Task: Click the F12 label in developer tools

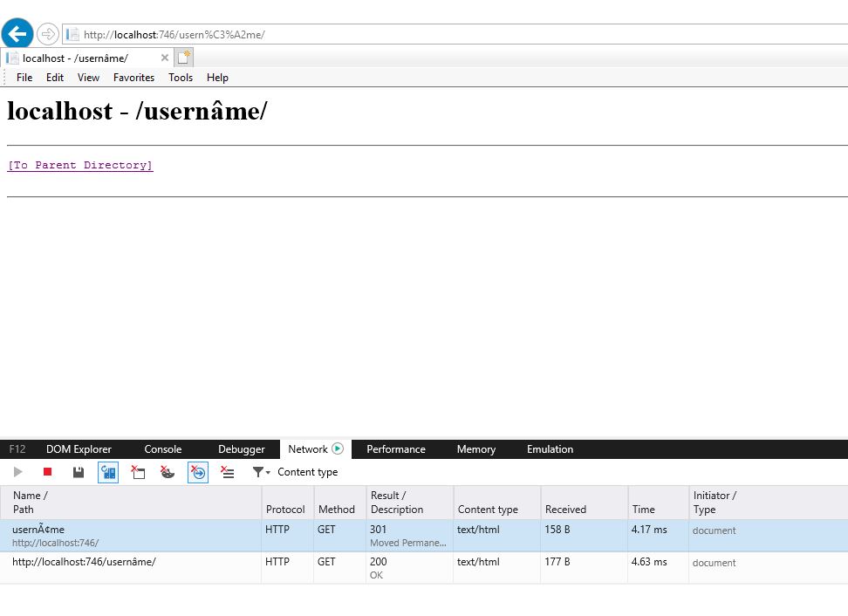Action: [x=17, y=448]
